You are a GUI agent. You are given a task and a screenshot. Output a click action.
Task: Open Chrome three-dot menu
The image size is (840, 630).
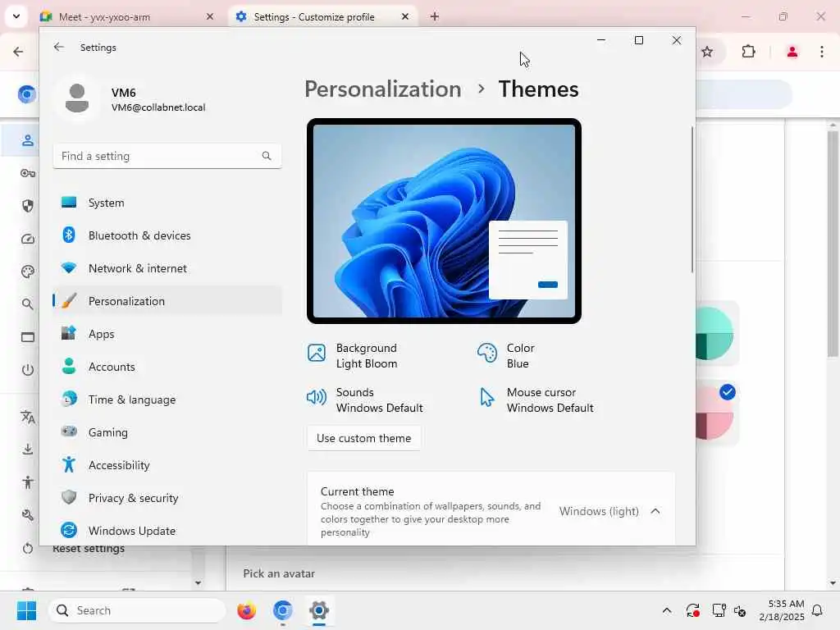click(822, 52)
